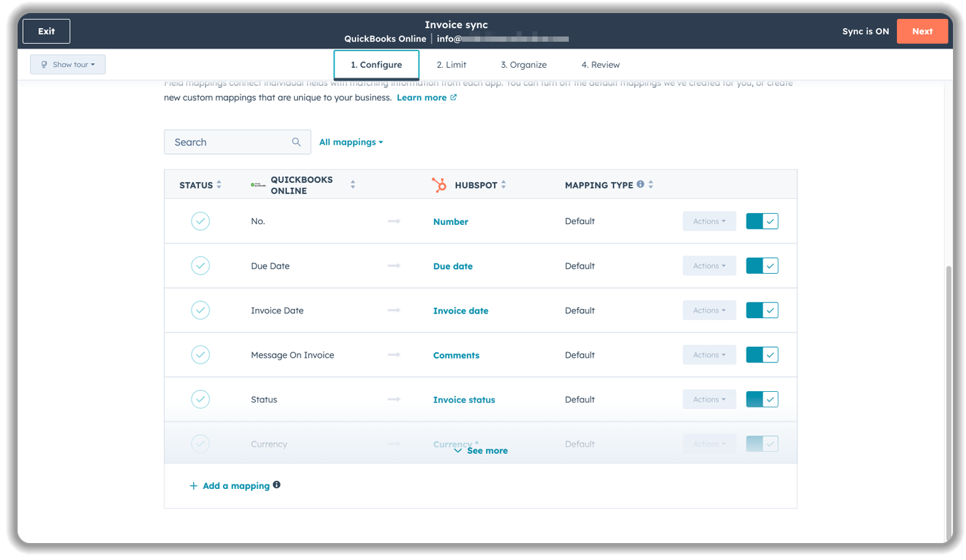966x560 pixels.
Task: Sort by the HubSpot column arrows
Action: (x=504, y=185)
